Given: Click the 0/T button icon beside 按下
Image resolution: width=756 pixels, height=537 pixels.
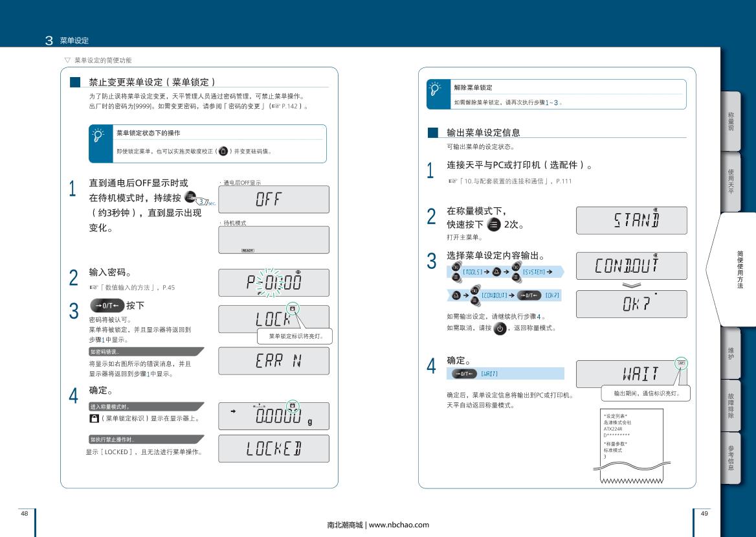Looking at the screenshot, I should (x=106, y=305).
